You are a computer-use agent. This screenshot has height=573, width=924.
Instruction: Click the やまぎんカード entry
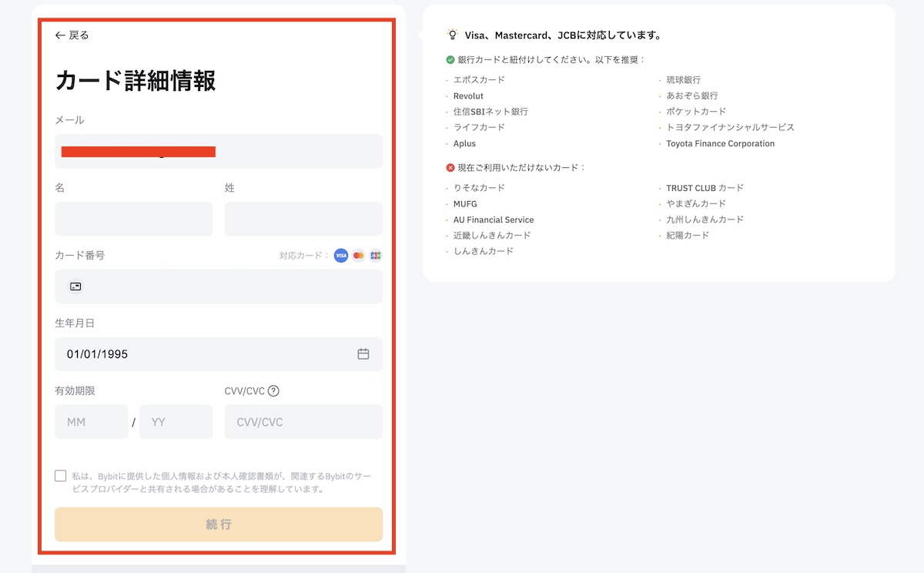(696, 204)
